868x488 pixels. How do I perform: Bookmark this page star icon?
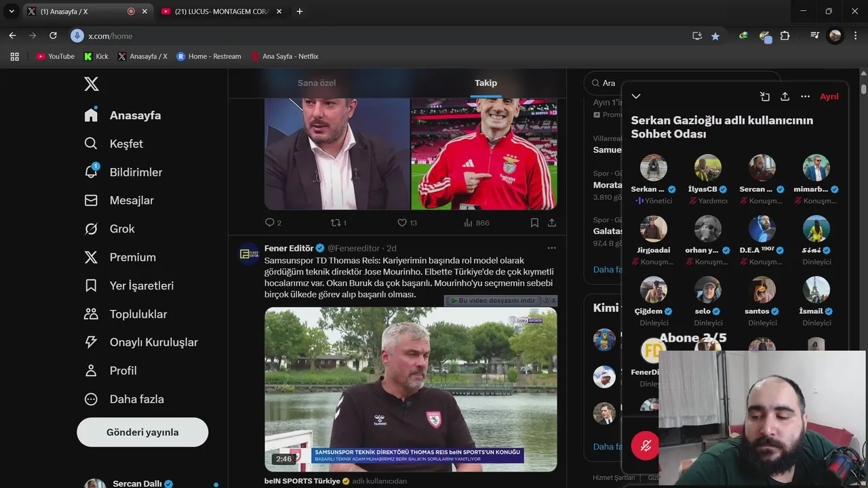[715, 36]
